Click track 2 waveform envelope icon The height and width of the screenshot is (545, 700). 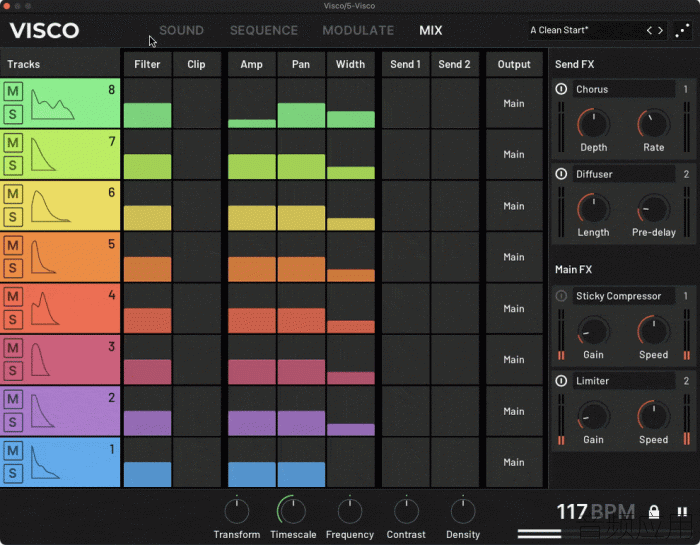[x=42, y=411]
